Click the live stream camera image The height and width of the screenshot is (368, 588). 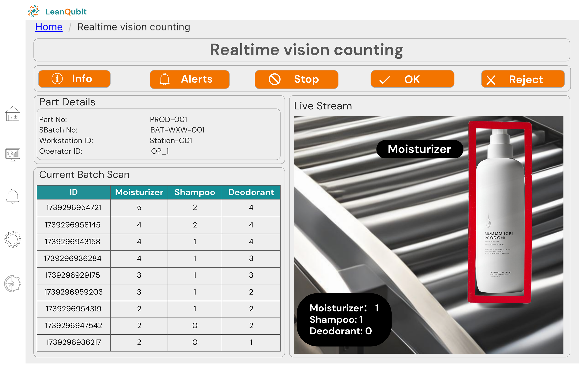[x=428, y=235]
